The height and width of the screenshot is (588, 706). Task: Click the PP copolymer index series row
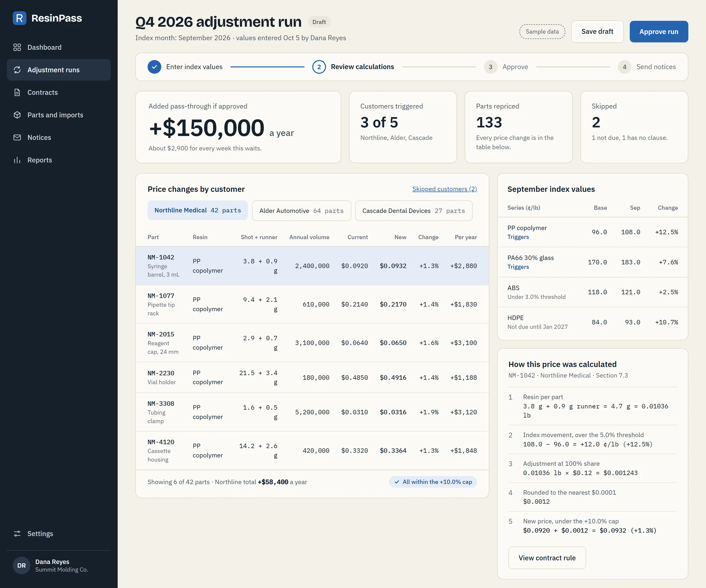coord(592,232)
